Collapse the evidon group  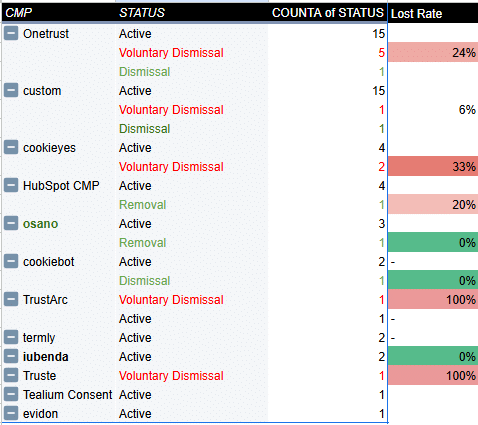tap(11, 413)
